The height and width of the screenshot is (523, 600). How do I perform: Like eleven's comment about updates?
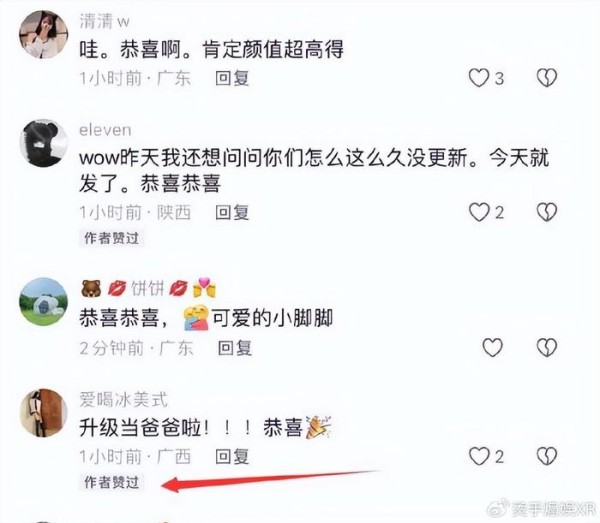479,212
